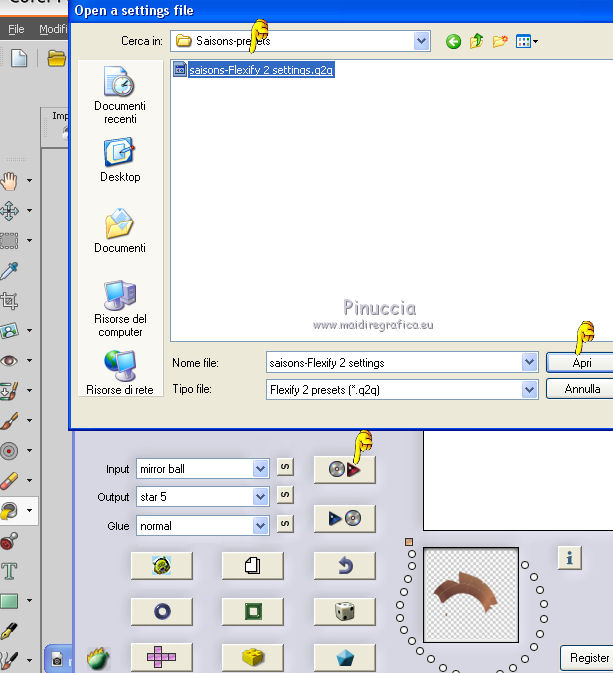This screenshot has height=673, width=613.
Task: Click the pink cross unfolded-cube button
Action: (x=162, y=657)
